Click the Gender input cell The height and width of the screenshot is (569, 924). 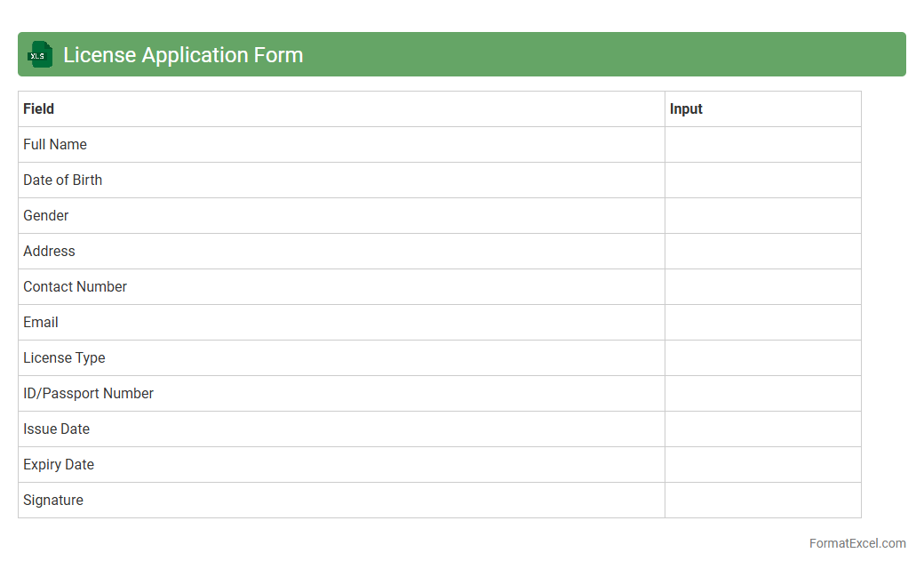tap(762, 216)
